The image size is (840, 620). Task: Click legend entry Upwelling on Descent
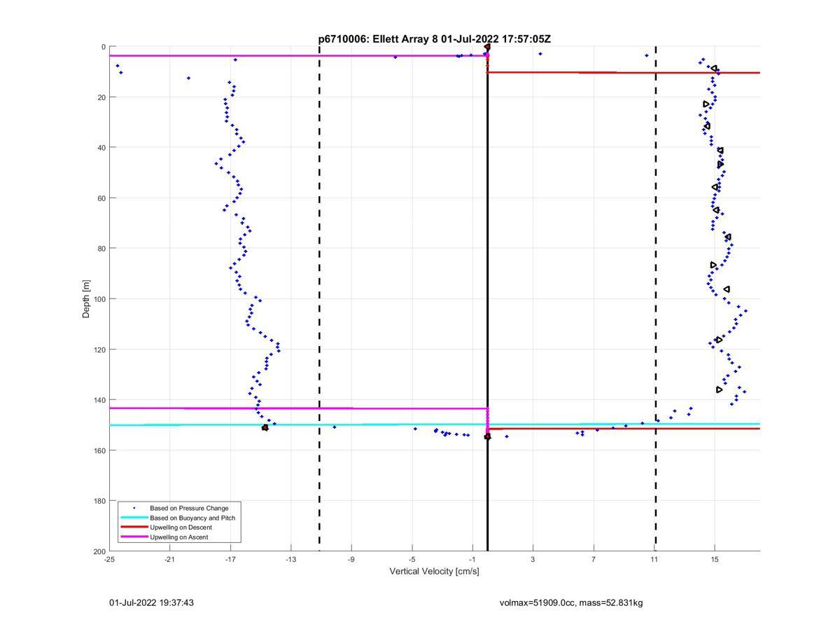(181, 528)
